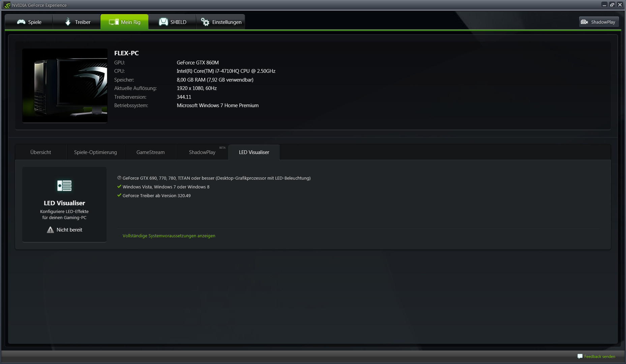Click the GeForce GTX 690, 770, 780 requirement text

pos(217,178)
